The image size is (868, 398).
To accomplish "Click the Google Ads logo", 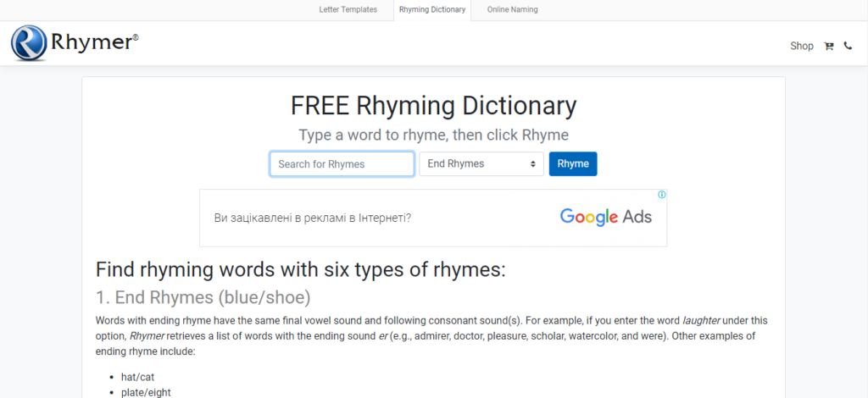I will (x=605, y=217).
